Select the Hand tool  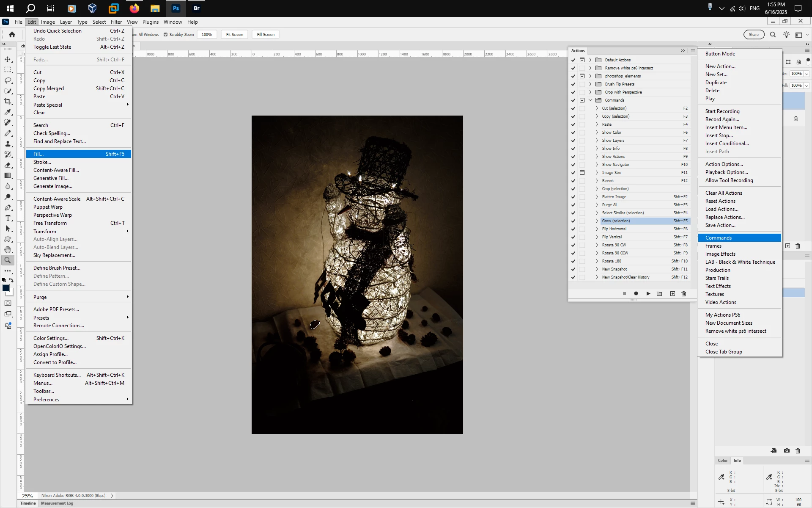[8, 250]
